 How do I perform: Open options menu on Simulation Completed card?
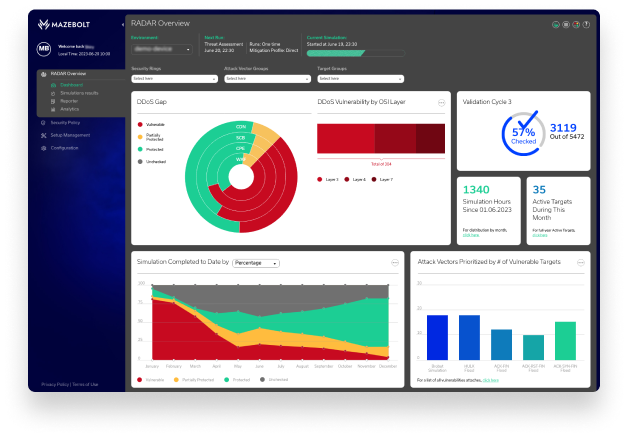(x=395, y=262)
